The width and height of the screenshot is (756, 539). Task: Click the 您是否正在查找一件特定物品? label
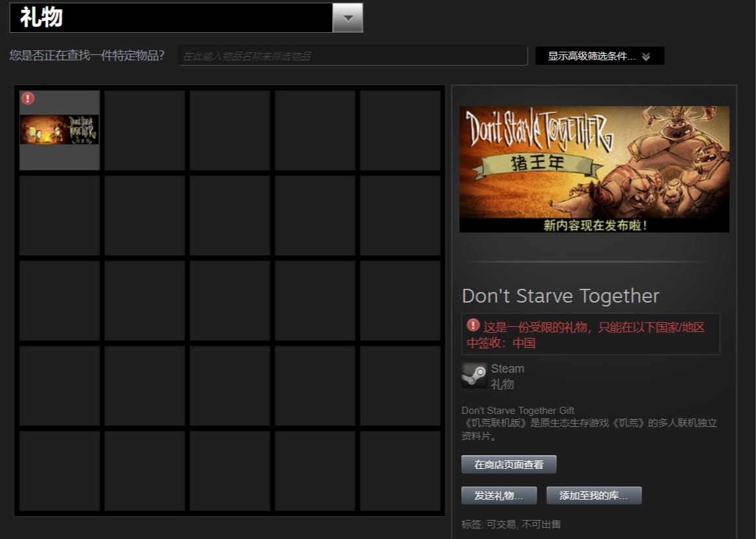tap(87, 56)
